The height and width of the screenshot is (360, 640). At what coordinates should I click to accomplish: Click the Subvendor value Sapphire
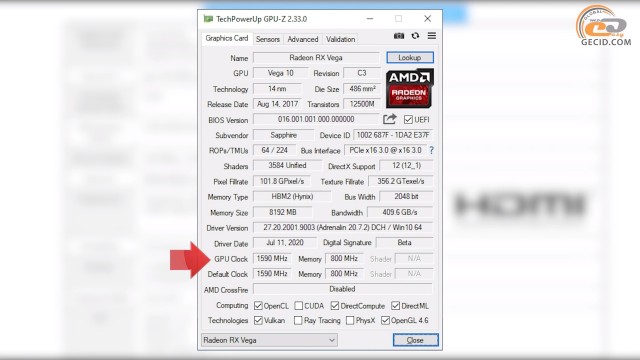coord(284,135)
